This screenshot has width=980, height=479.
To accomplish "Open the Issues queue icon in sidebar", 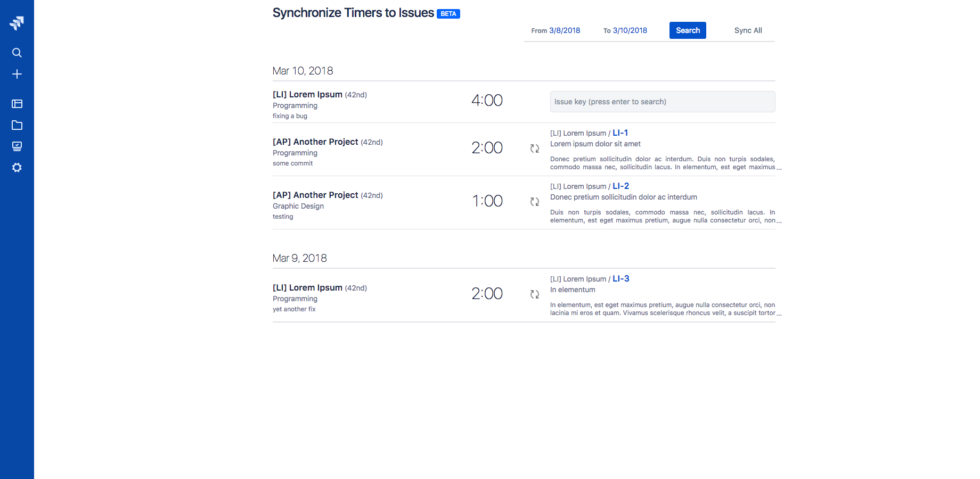I will coord(17,146).
